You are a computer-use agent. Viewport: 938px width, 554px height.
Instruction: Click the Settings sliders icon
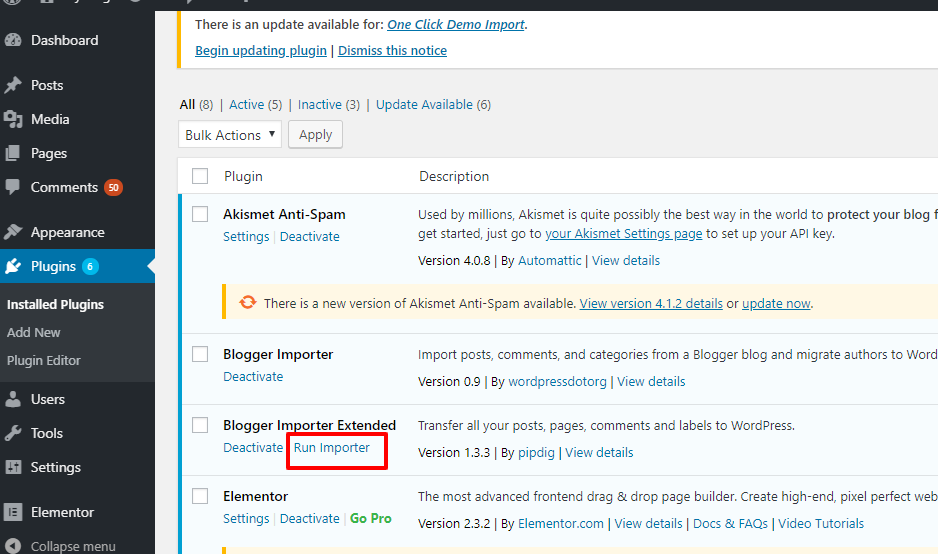(13, 467)
